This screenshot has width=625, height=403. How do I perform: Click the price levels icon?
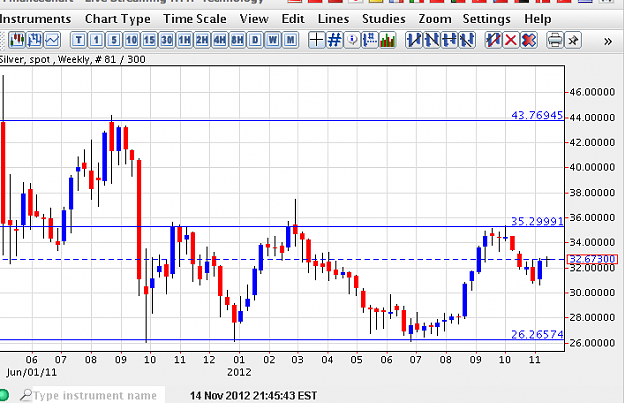[369, 40]
